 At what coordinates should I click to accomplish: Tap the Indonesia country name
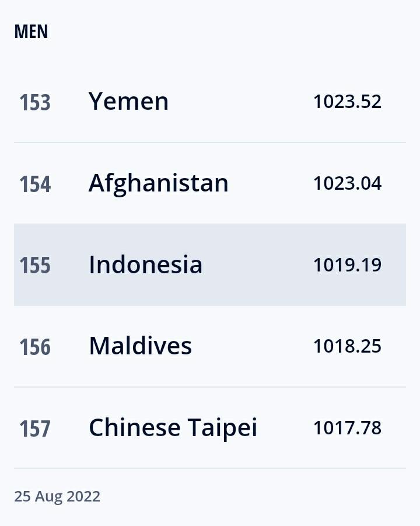(x=145, y=264)
